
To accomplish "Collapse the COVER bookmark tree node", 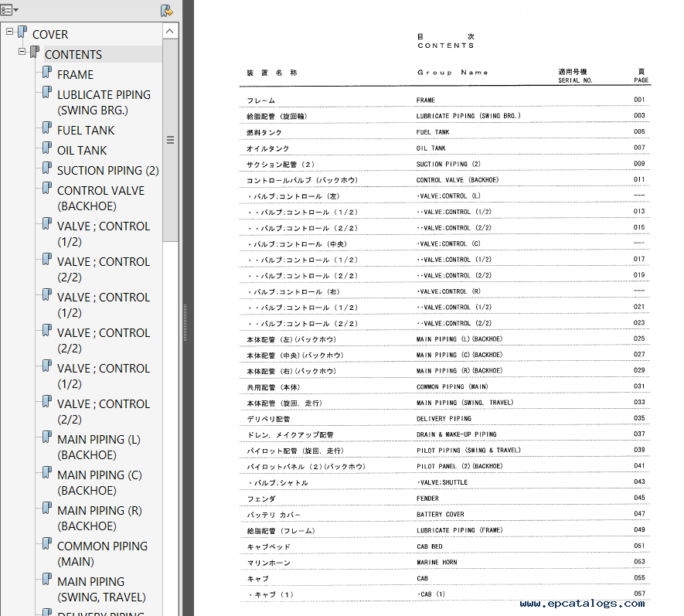I will point(9,32).
